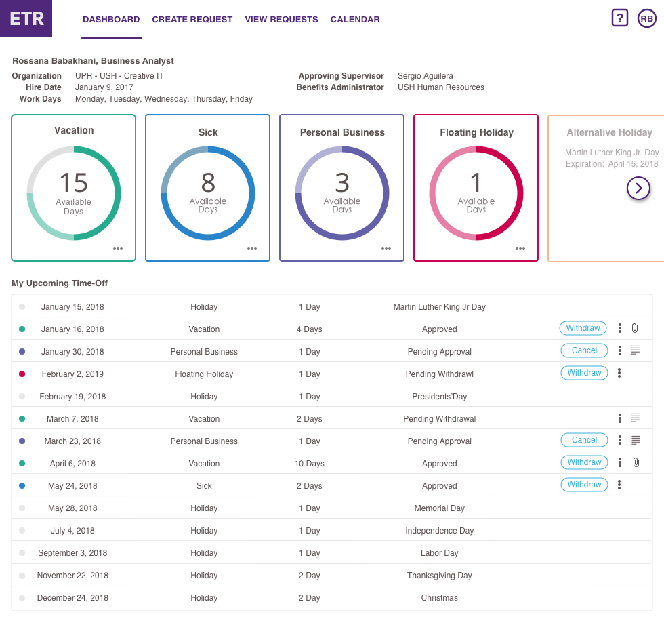The width and height of the screenshot is (664, 644).
Task: Withdraw the May 24, 2018 sick request
Action: 584,485
